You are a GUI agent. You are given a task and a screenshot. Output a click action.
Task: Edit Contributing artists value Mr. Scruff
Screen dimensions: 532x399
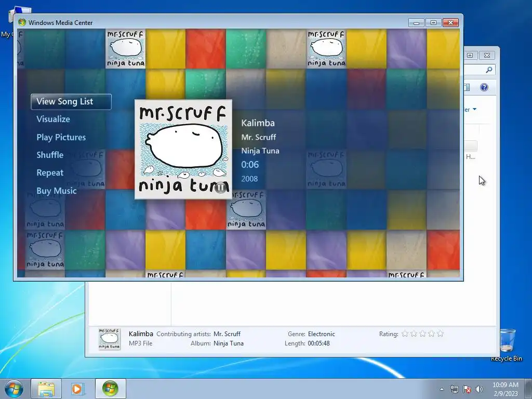227,334
